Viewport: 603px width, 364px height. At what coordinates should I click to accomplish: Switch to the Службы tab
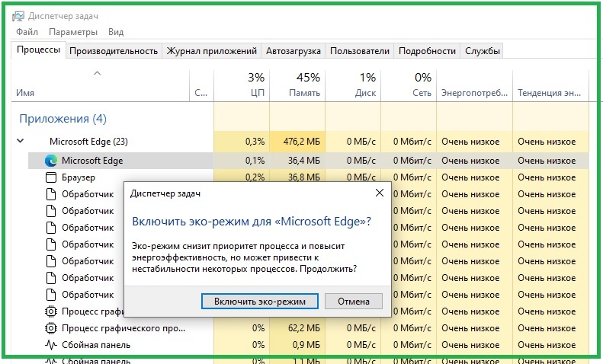pyautogui.click(x=483, y=51)
